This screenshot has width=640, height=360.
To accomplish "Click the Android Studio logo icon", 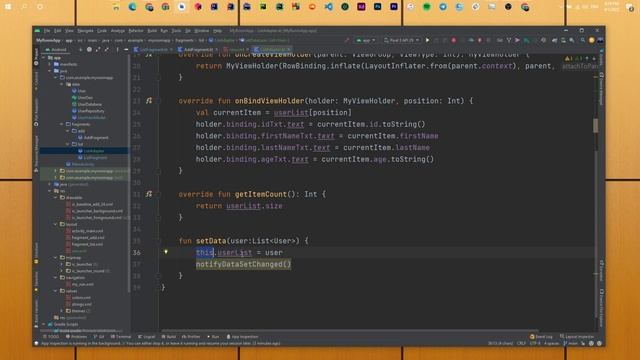I will [x=38, y=31].
